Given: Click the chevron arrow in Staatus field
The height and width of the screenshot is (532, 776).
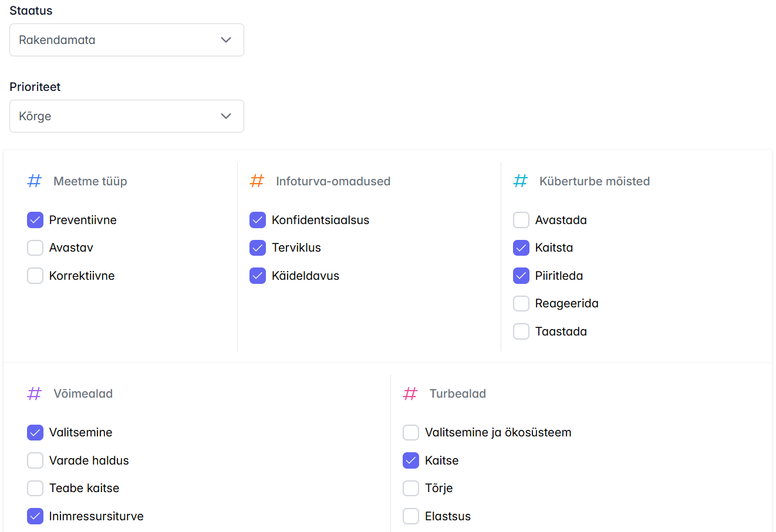Looking at the screenshot, I should coord(226,40).
